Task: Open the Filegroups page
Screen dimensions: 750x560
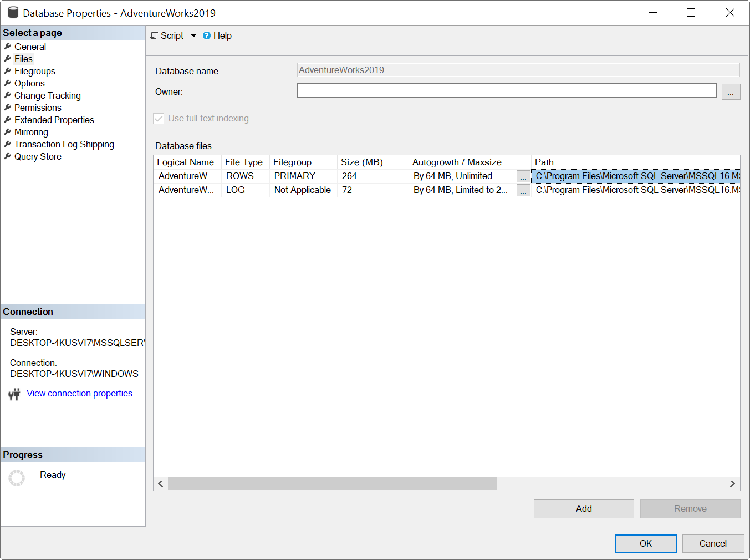Action: click(x=35, y=71)
